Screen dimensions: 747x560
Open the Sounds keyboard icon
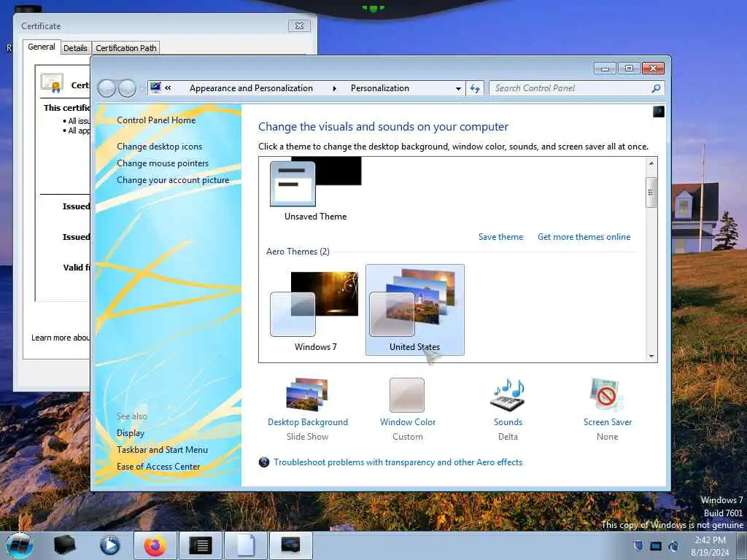508,394
